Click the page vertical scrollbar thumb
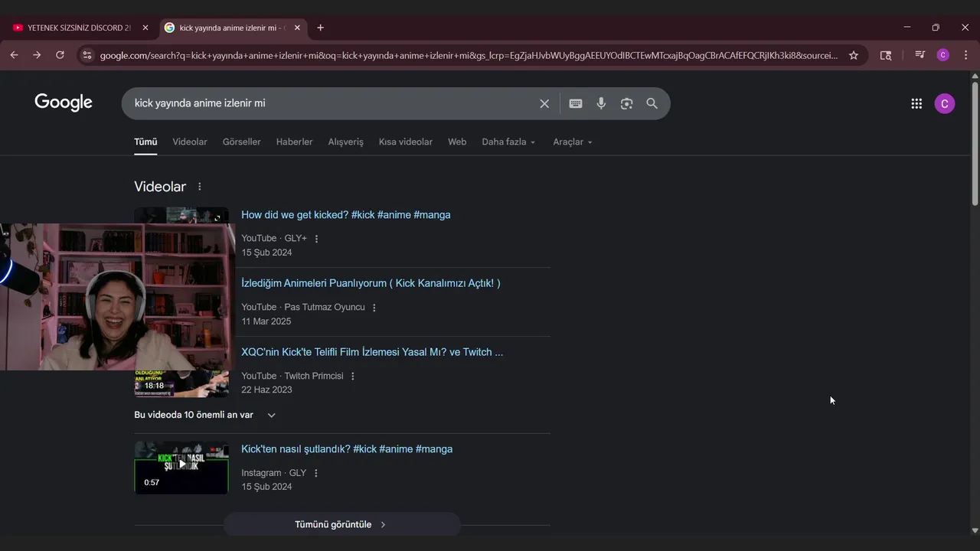 click(975, 142)
